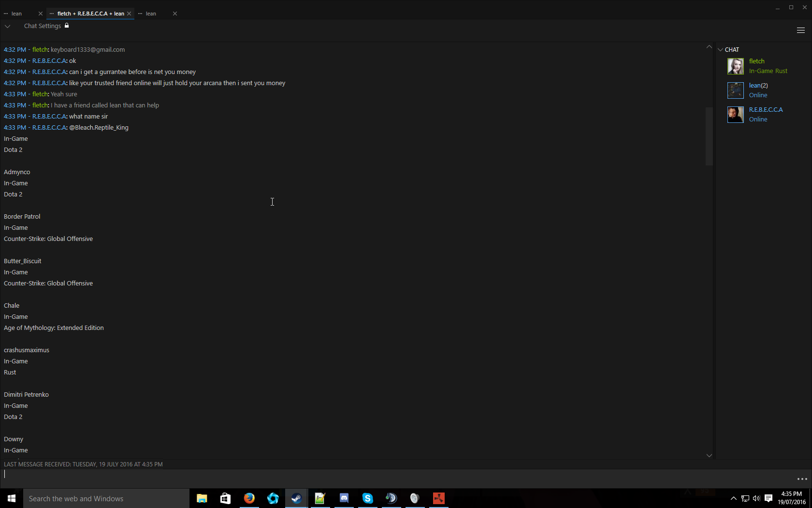Expand the chevron left of Chat Settings
This screenshot has width=812, height=508.
(x=8, y=26)
